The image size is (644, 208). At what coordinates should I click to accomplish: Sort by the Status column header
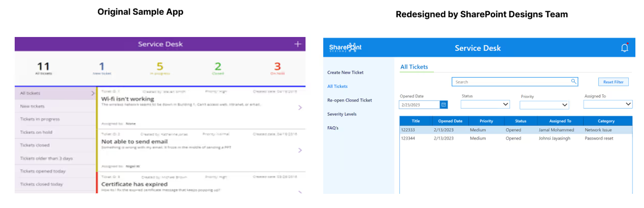[521, 121]
